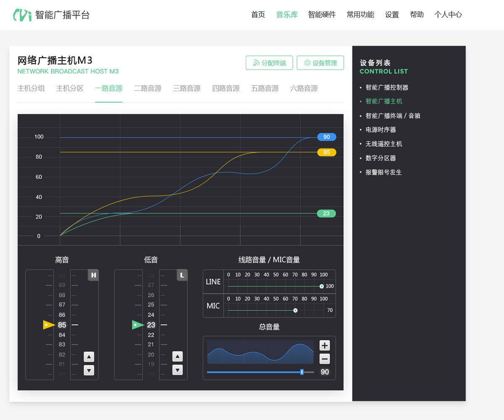Open 智能广播主机 in device list

pos(384,101)
